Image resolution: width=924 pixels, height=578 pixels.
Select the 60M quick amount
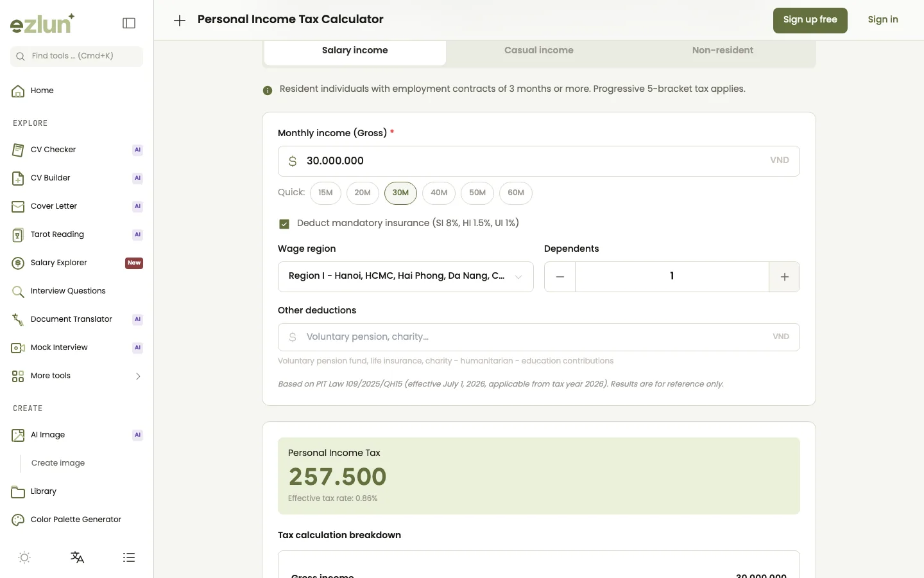click(x=516, y=193)
